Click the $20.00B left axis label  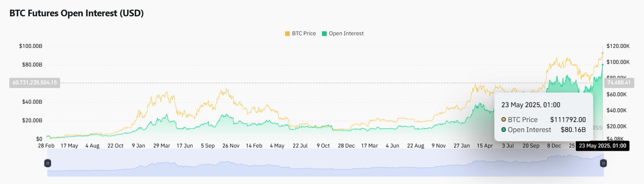coord(32,120)
